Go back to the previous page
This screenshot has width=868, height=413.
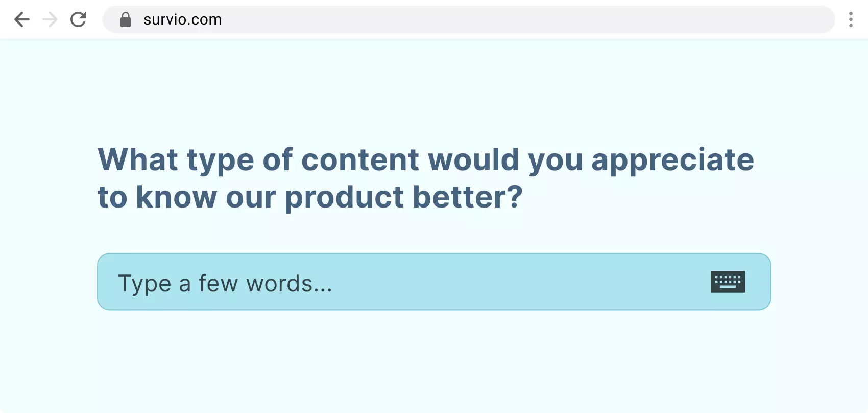pyautogui.click(x=22, y=20)
